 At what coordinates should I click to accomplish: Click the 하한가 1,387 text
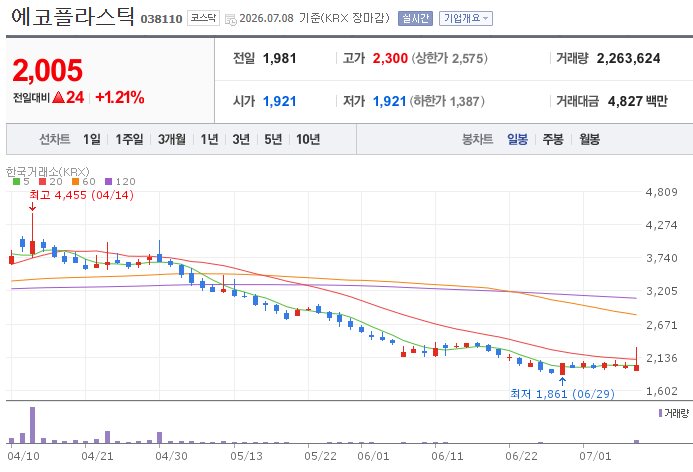(447, 102)
